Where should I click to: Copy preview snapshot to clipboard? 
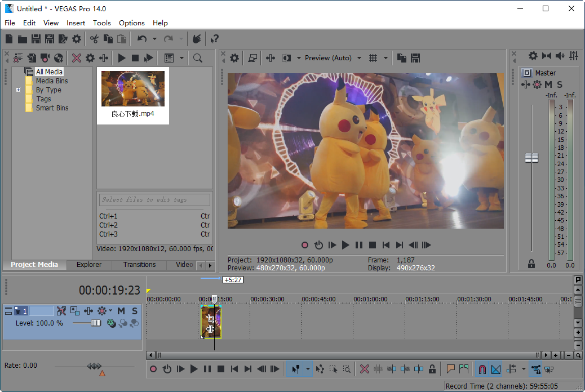click(401, 58)
